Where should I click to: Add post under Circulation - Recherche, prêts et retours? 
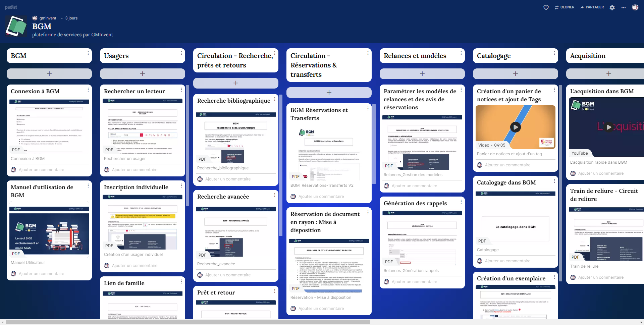tap(236, 83)
